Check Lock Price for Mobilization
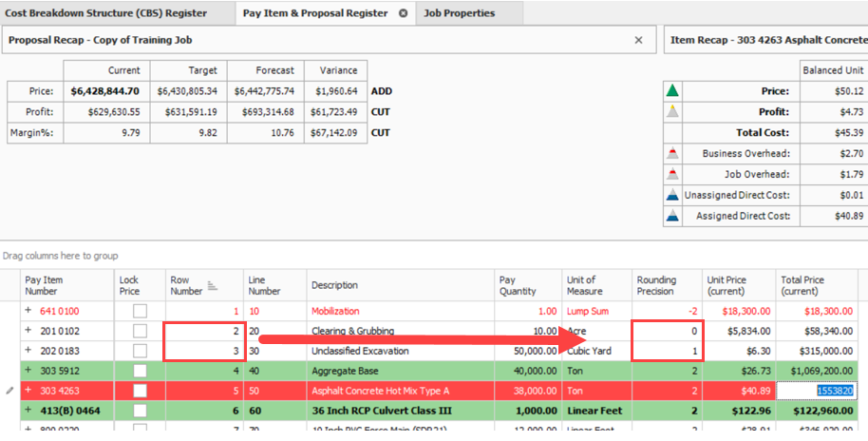 point(140,311)
